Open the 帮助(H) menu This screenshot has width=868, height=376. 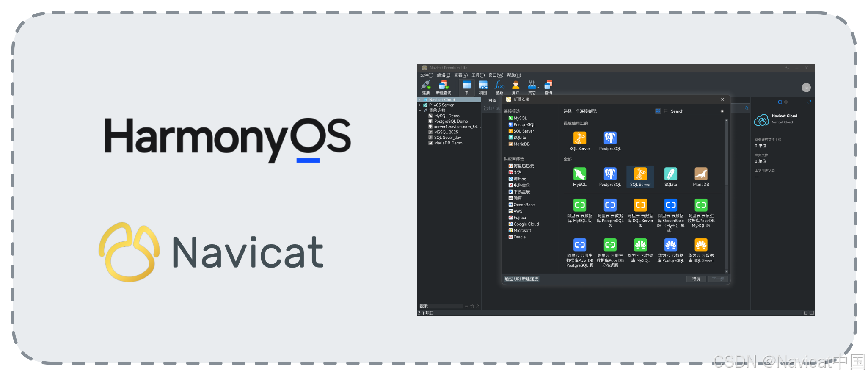pyautogui.click(x=514, y=75)
